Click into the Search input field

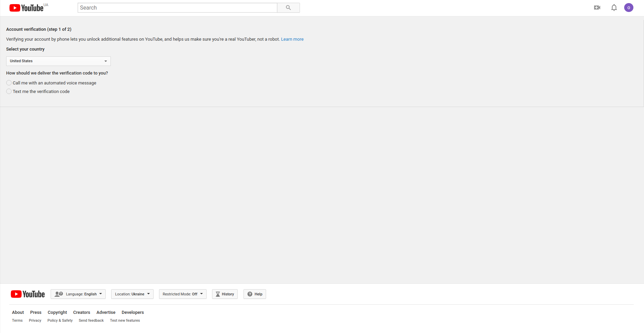(177, 8)
